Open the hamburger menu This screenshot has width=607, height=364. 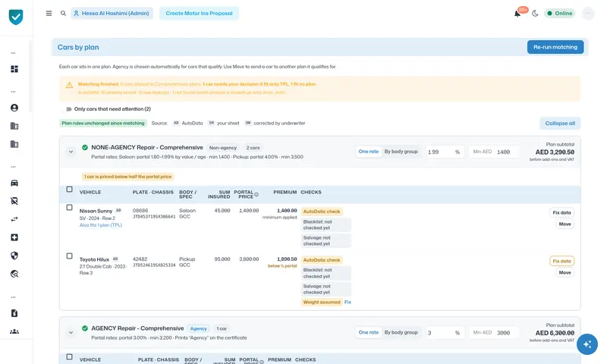[49, 13]
